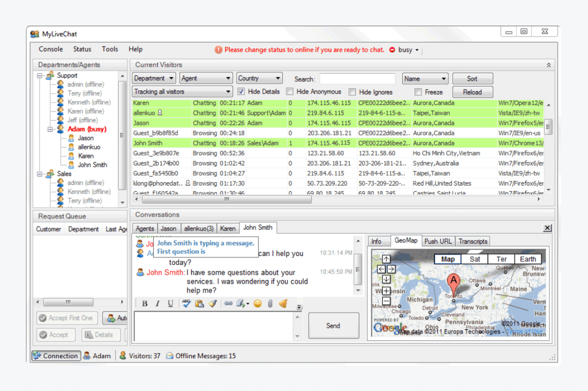Switch to the Transcripts tab
The image size is (588, 391).
pos(472,241)
